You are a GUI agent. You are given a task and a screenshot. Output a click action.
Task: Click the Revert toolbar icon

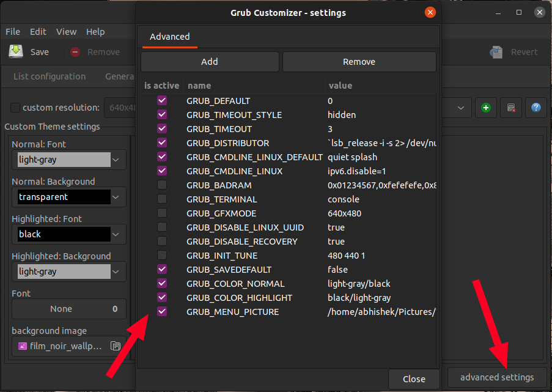(x=496, y=52)
